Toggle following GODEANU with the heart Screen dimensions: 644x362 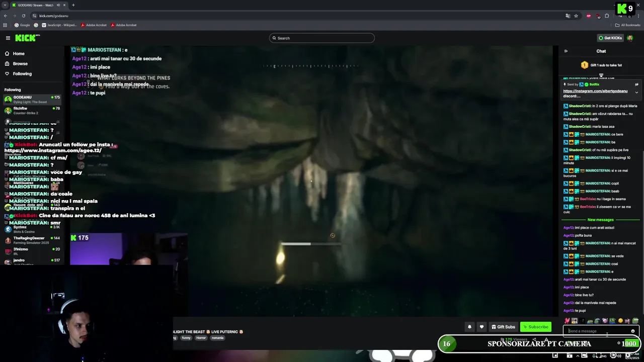(x=481, y=327)
